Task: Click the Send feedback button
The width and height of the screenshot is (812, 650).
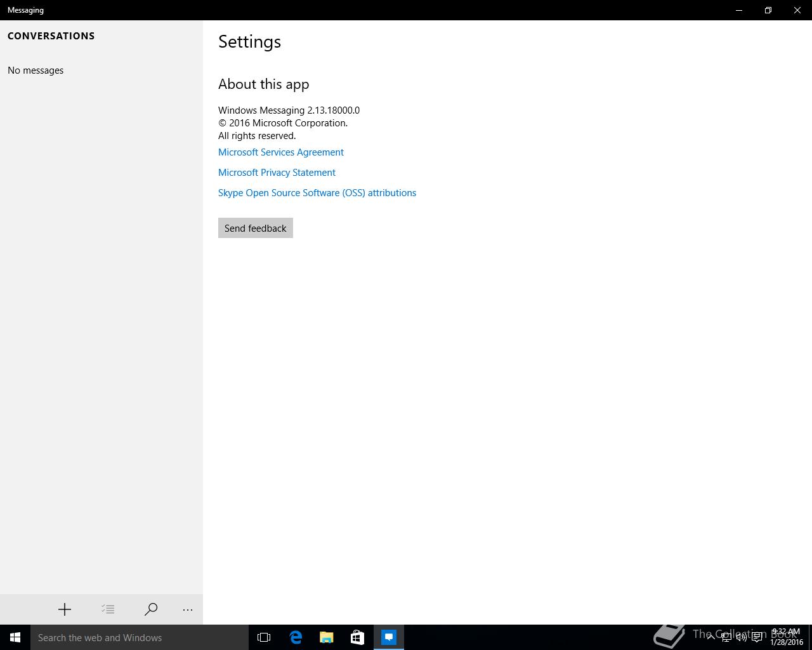Action: point(256,228)
